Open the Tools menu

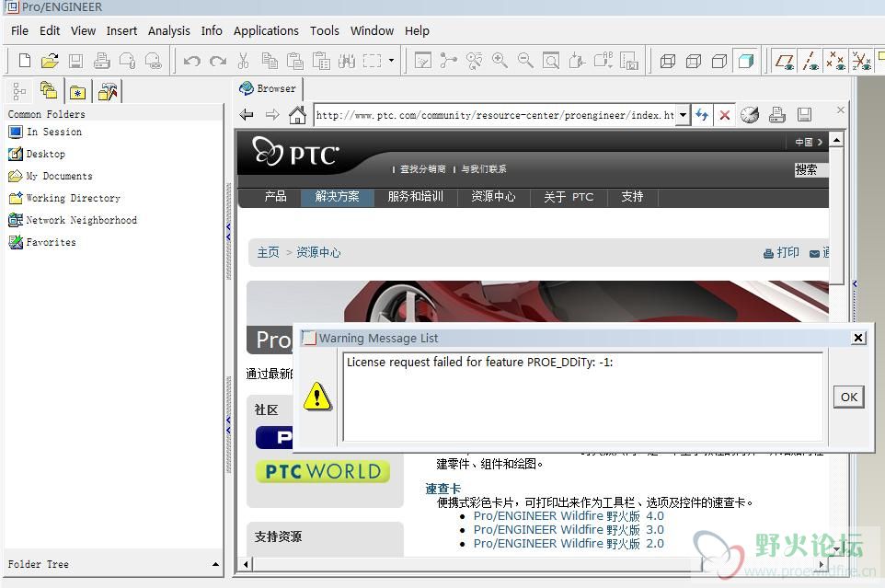(325, 30)
